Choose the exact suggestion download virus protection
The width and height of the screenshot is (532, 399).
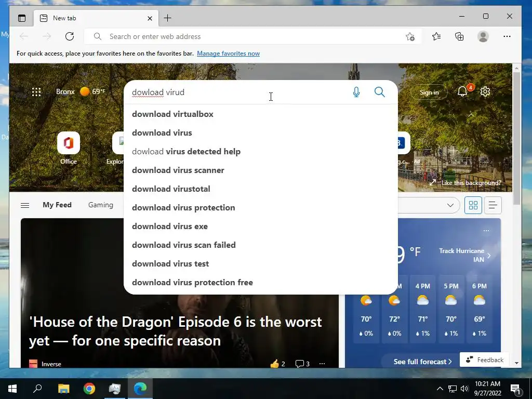[x=261, y=207]
